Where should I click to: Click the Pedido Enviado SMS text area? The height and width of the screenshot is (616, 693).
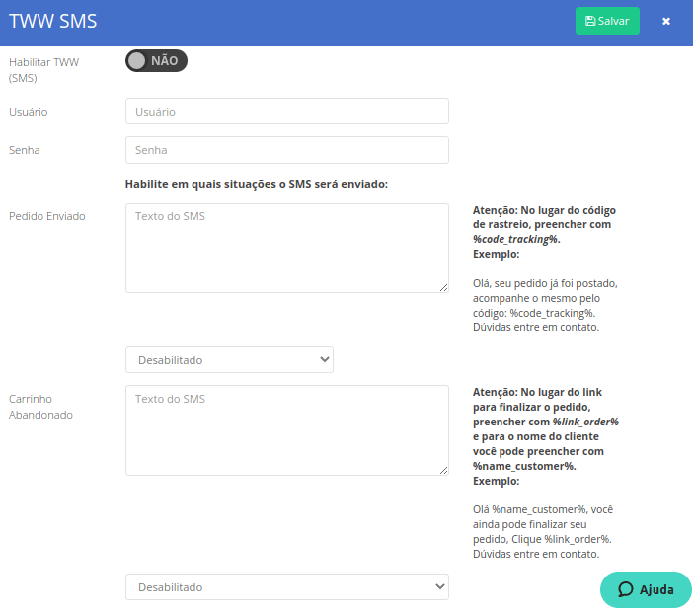point(287,248)
